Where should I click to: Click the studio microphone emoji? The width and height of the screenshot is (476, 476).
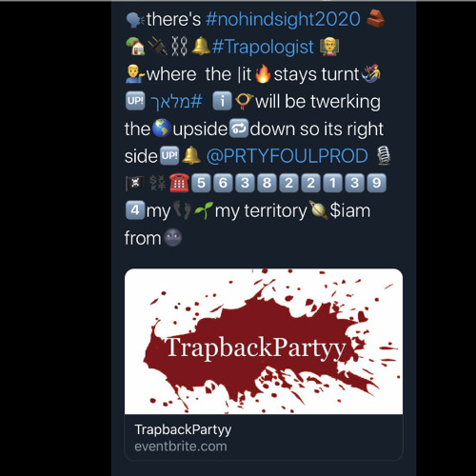(x=384, y=155)
